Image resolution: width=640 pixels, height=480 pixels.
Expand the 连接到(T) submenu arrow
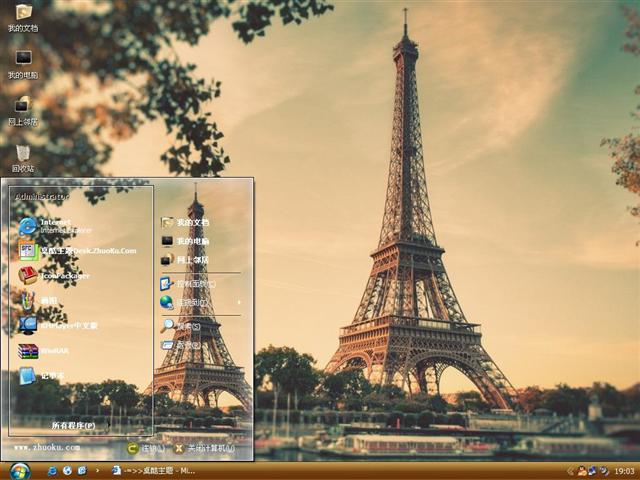point(239,302)
